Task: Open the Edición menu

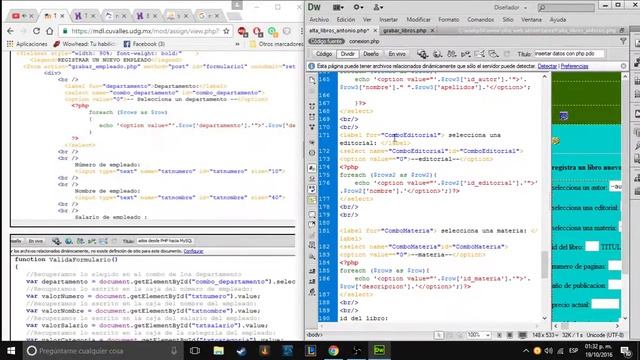Action: pyautogui.click(x=346, y=20)
